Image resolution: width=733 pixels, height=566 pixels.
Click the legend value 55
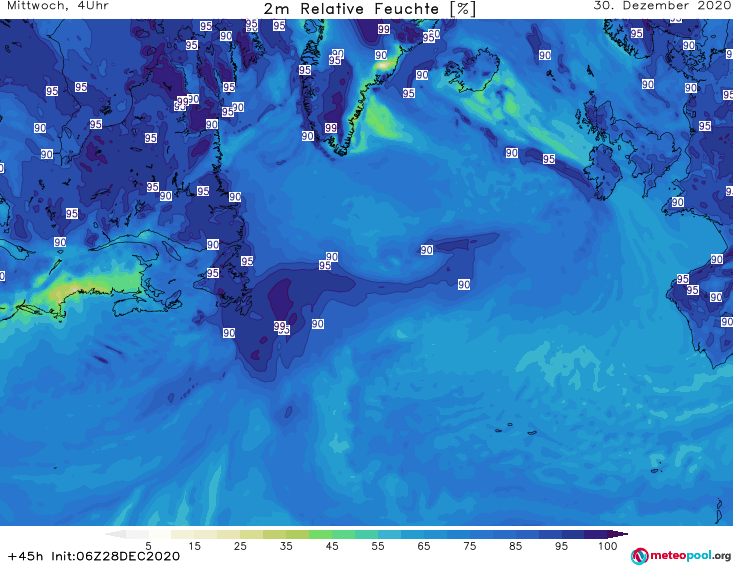(x=378, y=546)
